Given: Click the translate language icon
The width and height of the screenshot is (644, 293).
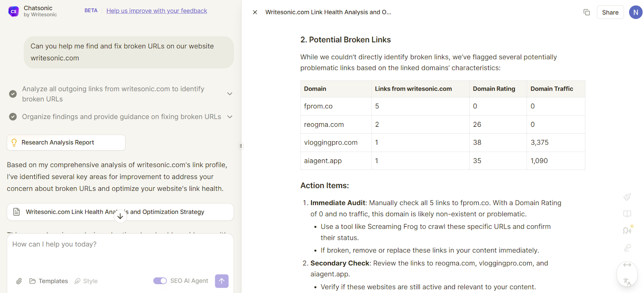Looking at the screenshot, I should coord(627,281).
